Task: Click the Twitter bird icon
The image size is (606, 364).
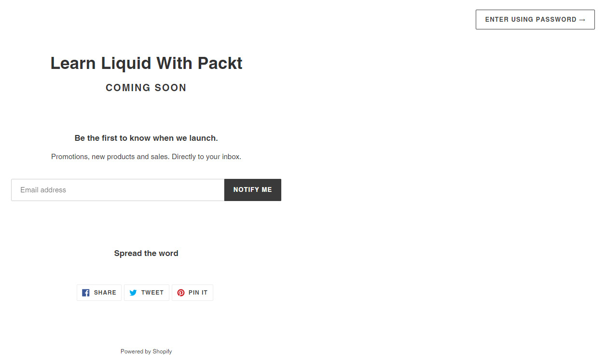Action: point(133,293)
